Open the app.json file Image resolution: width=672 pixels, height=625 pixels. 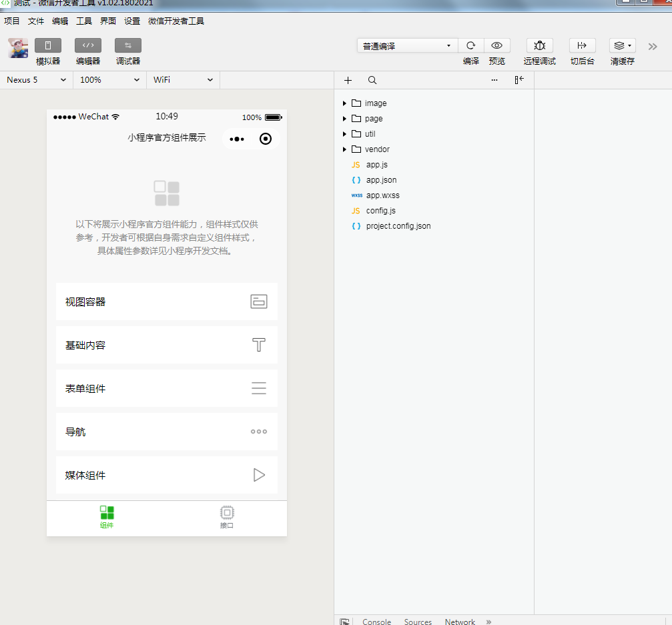tap(434, 180)
